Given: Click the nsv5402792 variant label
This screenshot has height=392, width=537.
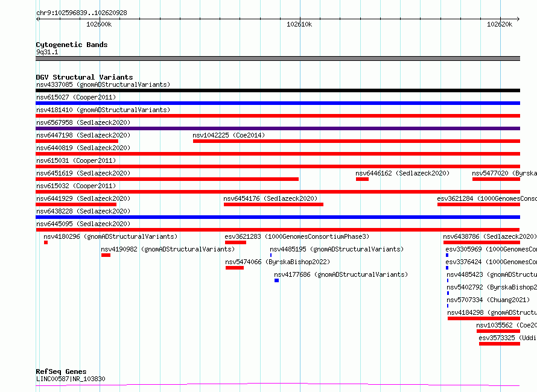Looking at the screenshot, I should (x=492, y=287).
